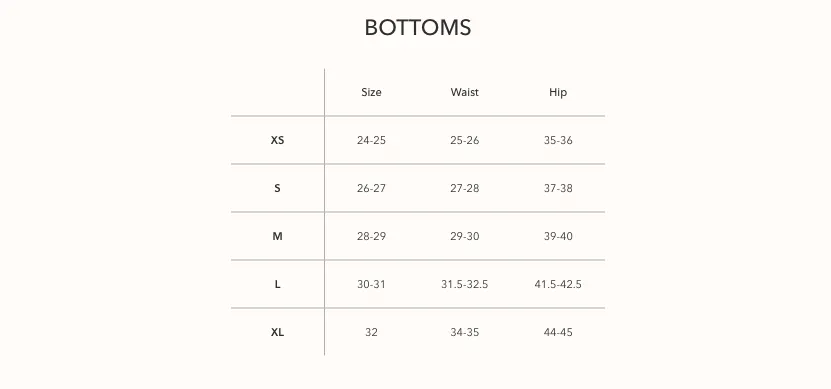Select the 39-40 hip cell
Screen dimensions: 831x389
tap(558, 236)
